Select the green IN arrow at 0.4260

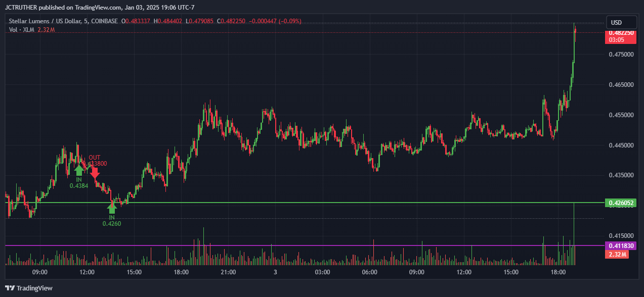112,208
